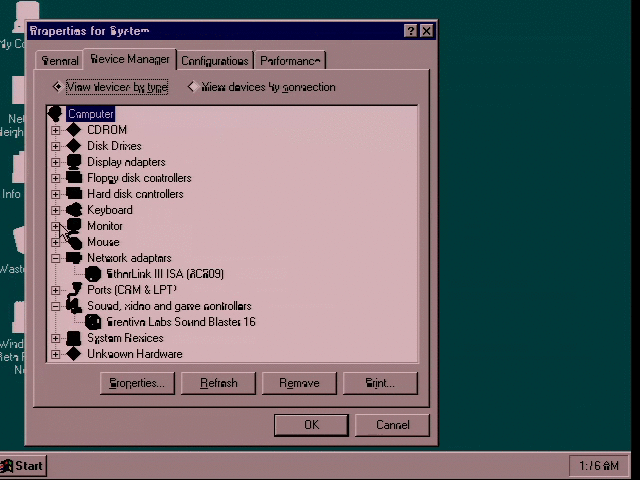The image size is (640, 480).
Task: Select View devices by connection radio button
Action: click(192, 87)
